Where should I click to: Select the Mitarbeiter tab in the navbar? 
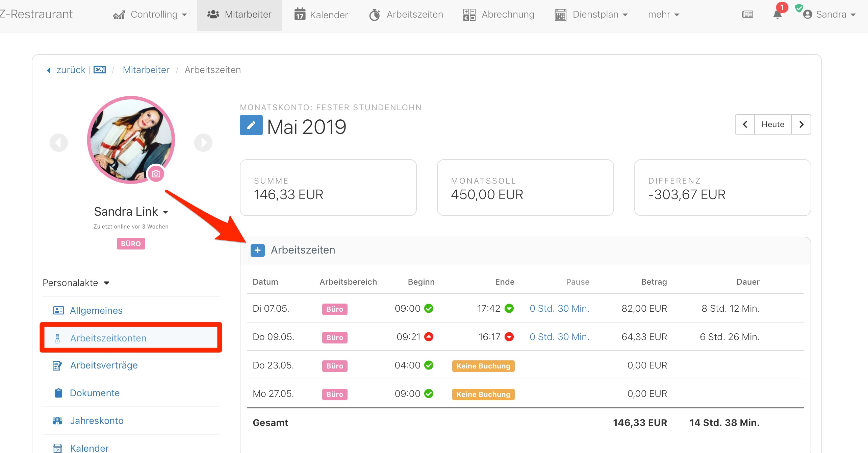pos(239,15)
